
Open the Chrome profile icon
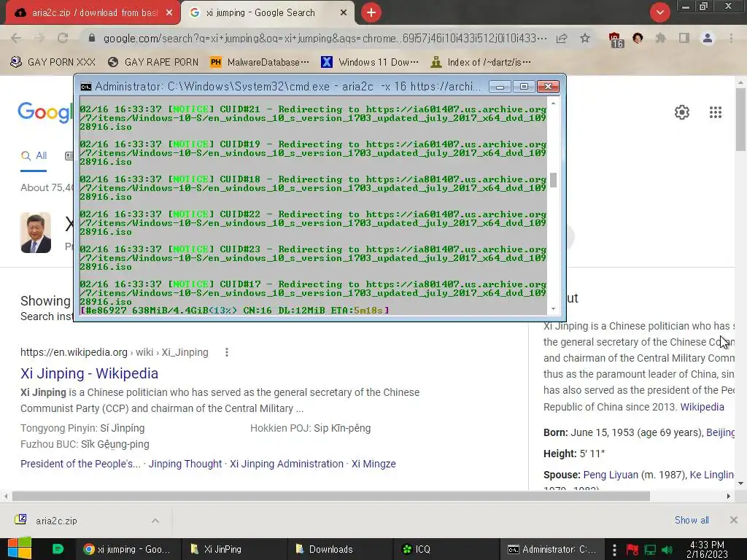pyautogui.click(x=708, y=38)
